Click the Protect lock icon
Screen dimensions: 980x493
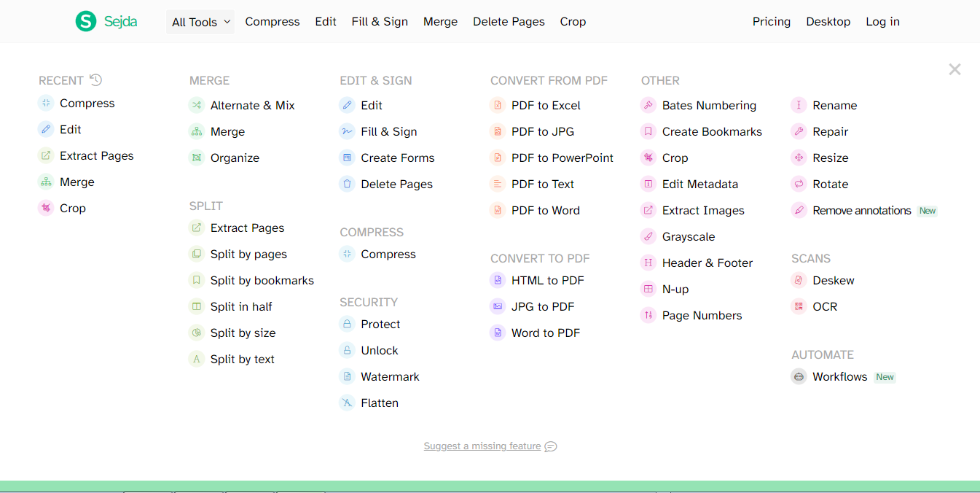tap(347, 324)
